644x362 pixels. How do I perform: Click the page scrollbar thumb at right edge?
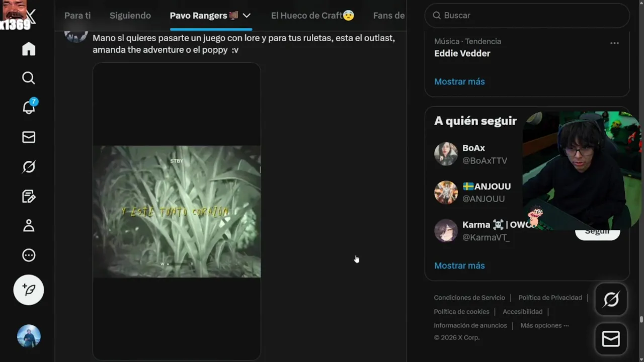[x=641, y=320]
